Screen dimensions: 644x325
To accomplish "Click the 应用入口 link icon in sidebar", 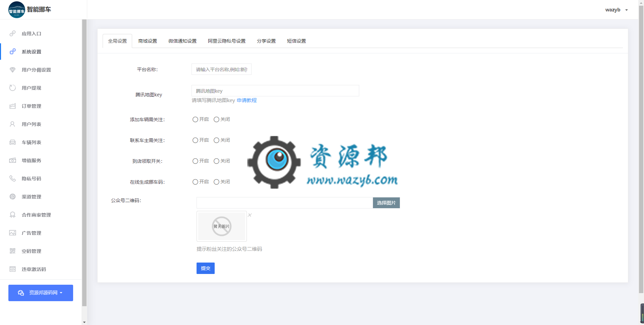I will click(12, 34).
